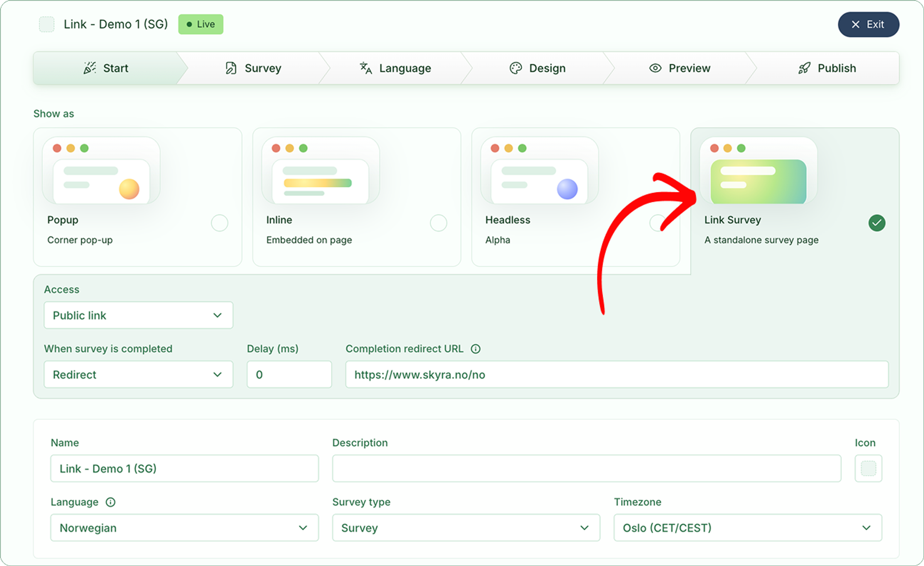Image resolution: width=924 pixels, height=566 pixels.
Task: Open the When survey is completed dropdown
Action: 138,375
